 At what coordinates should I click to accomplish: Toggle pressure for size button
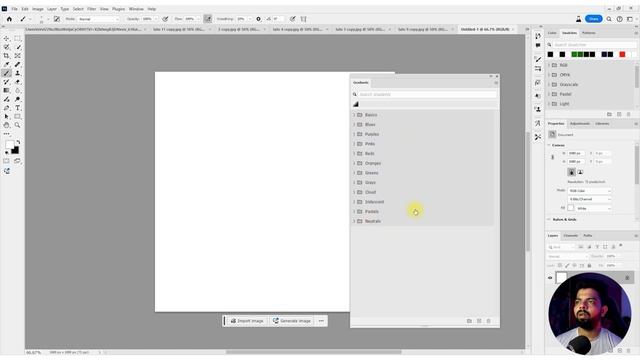click(293, 19)
